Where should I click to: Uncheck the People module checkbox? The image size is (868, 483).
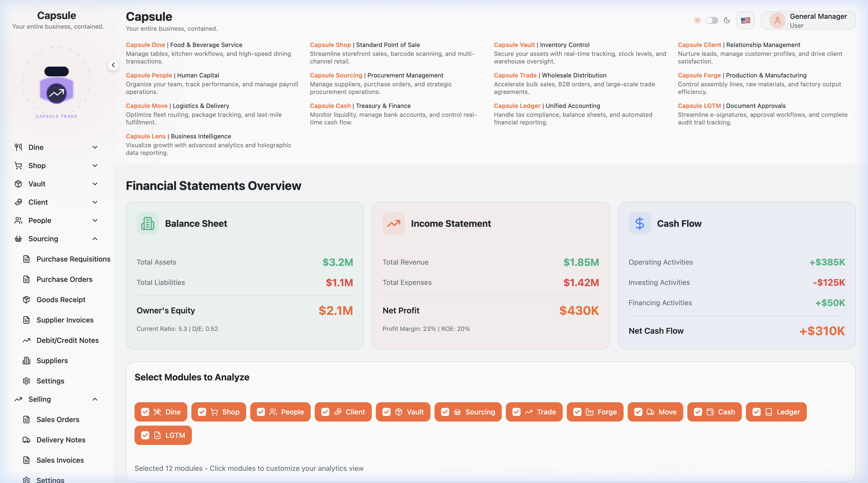click(x=261, y=412)
